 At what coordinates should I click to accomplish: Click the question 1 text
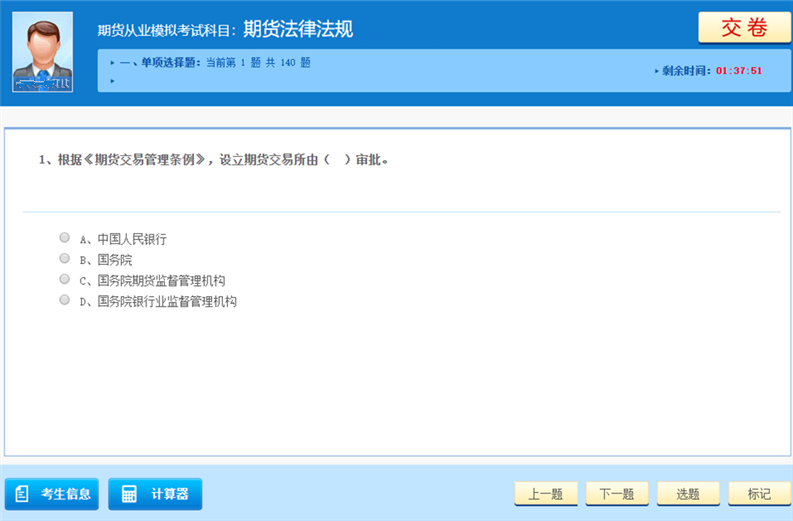pos(213,160)
